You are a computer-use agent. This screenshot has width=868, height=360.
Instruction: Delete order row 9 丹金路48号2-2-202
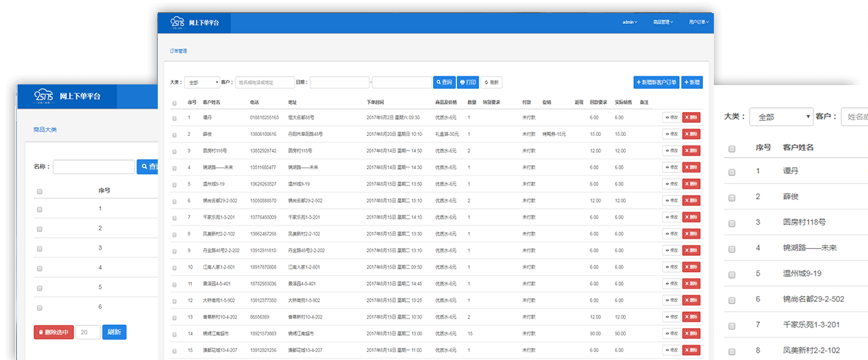tap(691, 250)
